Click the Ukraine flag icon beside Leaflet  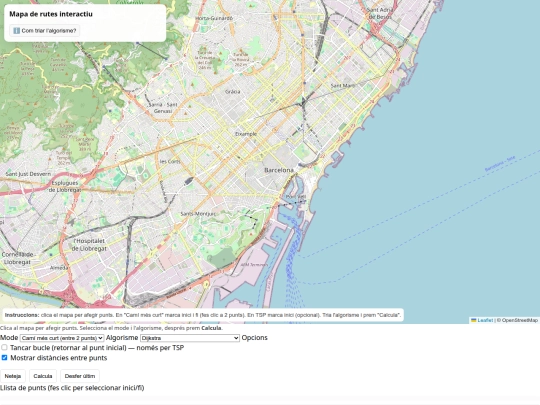(x=474, y=320)
